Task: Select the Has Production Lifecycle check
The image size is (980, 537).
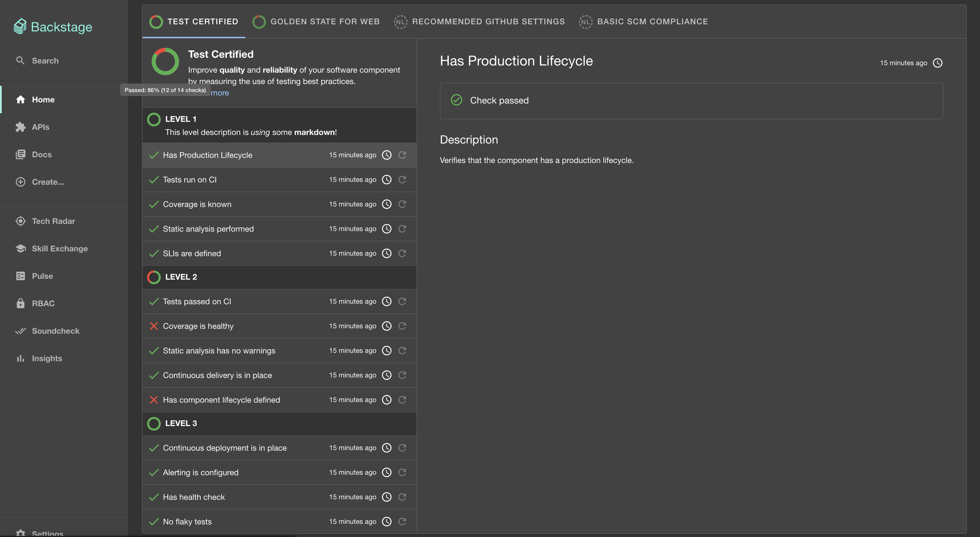Action: click(x=279, y=155)
